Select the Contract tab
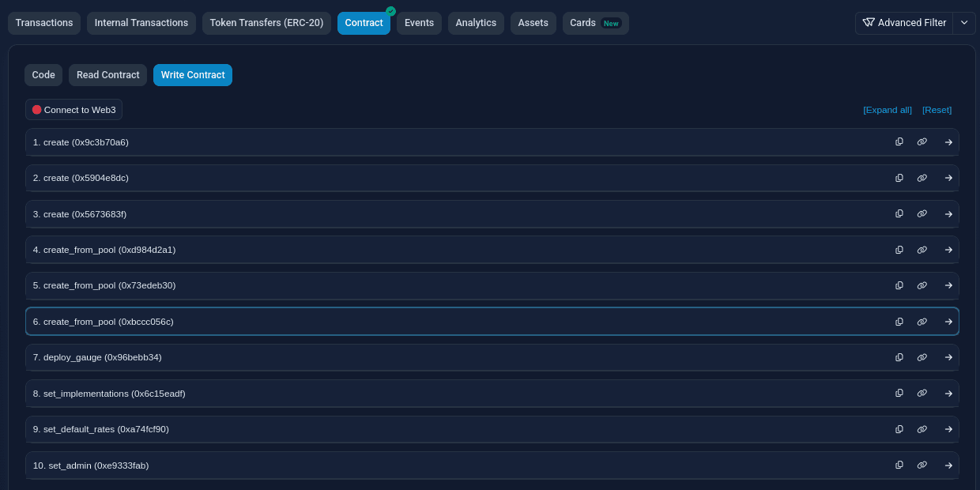This screenshot has height=490, width=980. point(364,23)
